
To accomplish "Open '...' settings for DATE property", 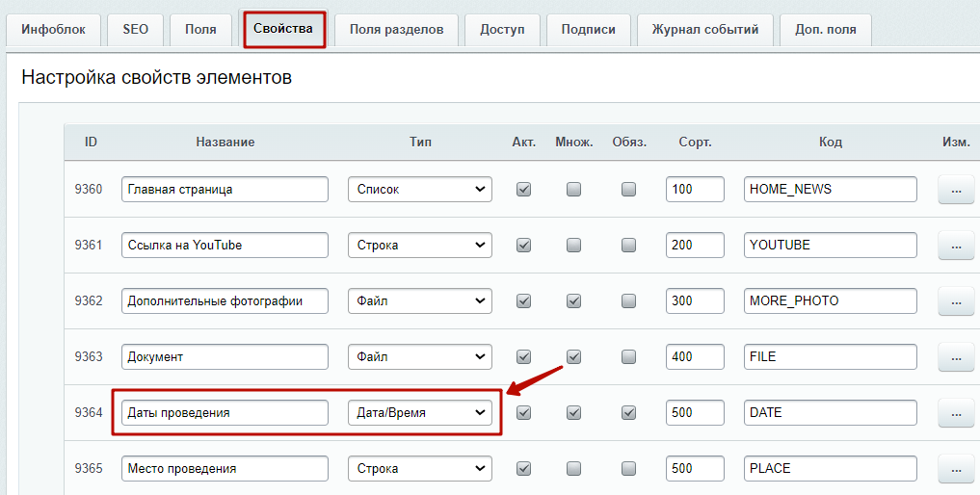I will tap(955, 413).
